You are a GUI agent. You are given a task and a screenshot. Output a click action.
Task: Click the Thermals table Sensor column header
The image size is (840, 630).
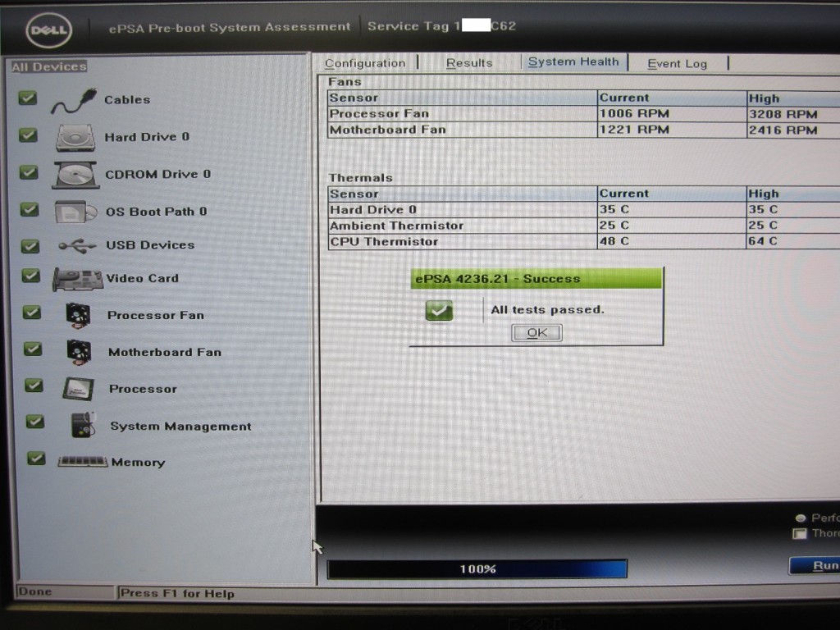(463, 194)
